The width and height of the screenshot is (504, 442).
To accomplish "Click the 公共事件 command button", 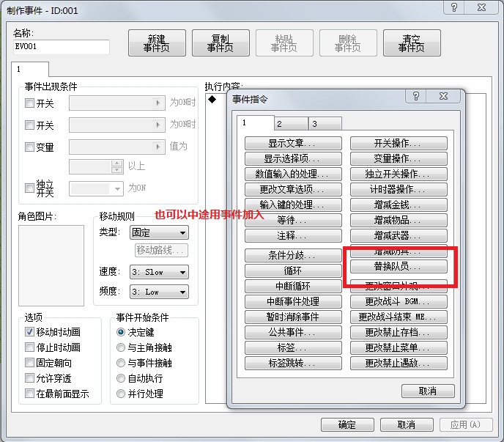I will tap(293, 332).
